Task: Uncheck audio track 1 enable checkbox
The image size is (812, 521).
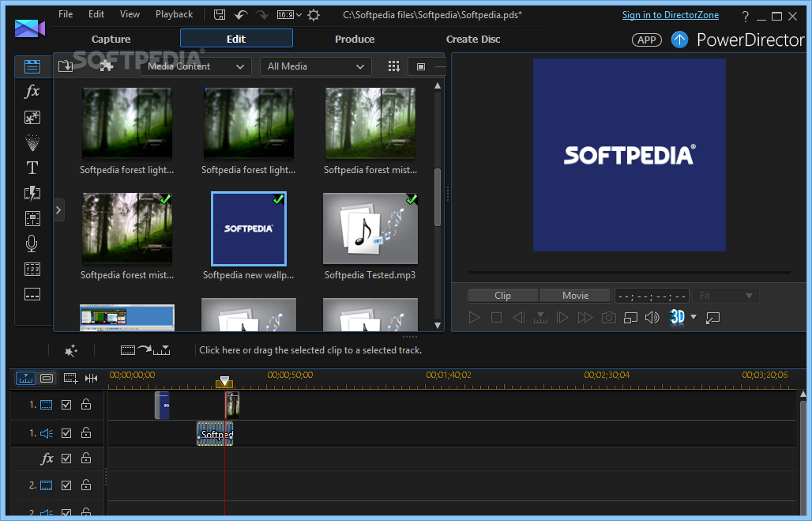Action: tap(66, 433)
